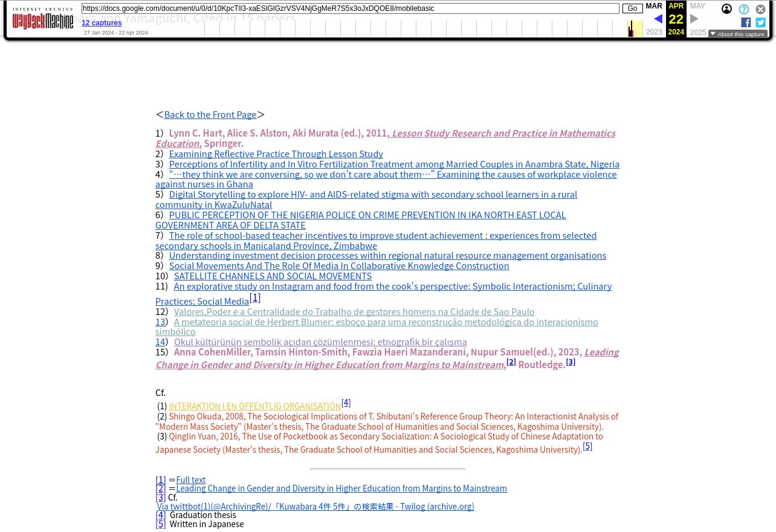Return via footnote marker [2] at bottom
776x532 pixels.
click(160, 488)
